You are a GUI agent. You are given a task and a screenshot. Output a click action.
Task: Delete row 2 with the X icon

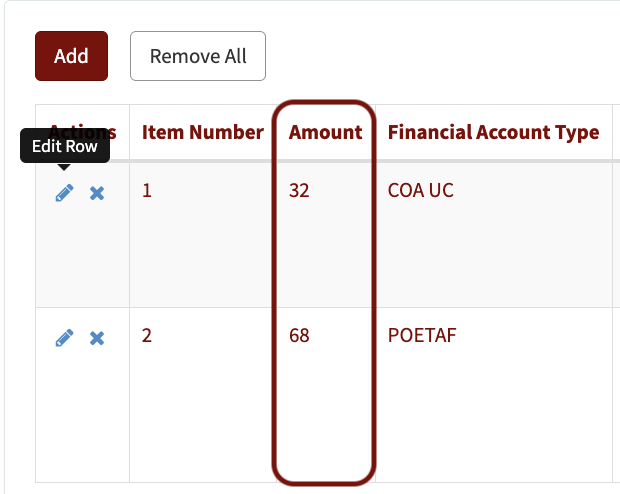[97, 338]
